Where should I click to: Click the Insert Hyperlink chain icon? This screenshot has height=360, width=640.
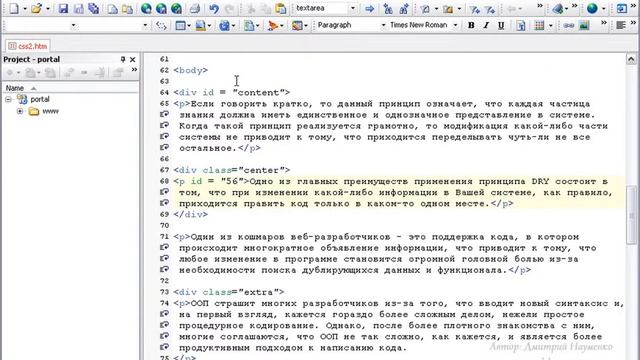pyautogui.click(x=569, y=25)
